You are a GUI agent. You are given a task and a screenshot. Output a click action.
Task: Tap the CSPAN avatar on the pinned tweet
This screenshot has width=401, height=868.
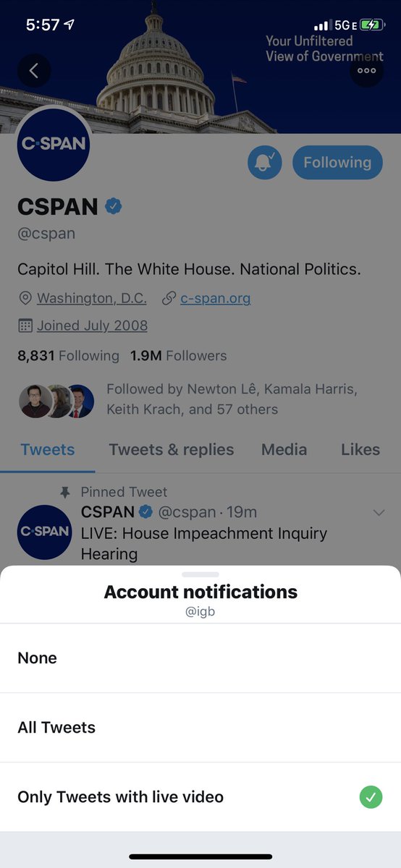coord(44,531)
